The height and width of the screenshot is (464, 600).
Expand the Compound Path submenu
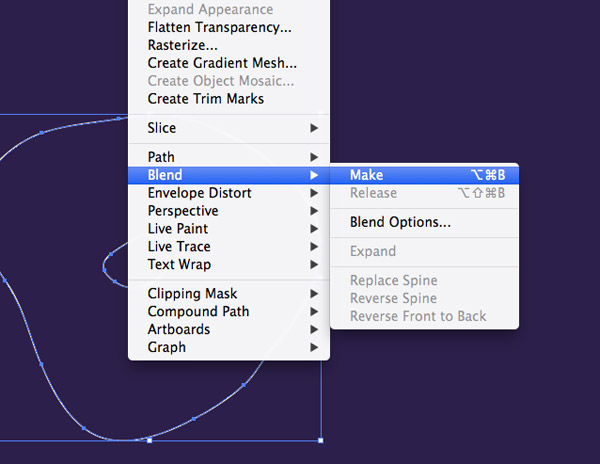198,312
